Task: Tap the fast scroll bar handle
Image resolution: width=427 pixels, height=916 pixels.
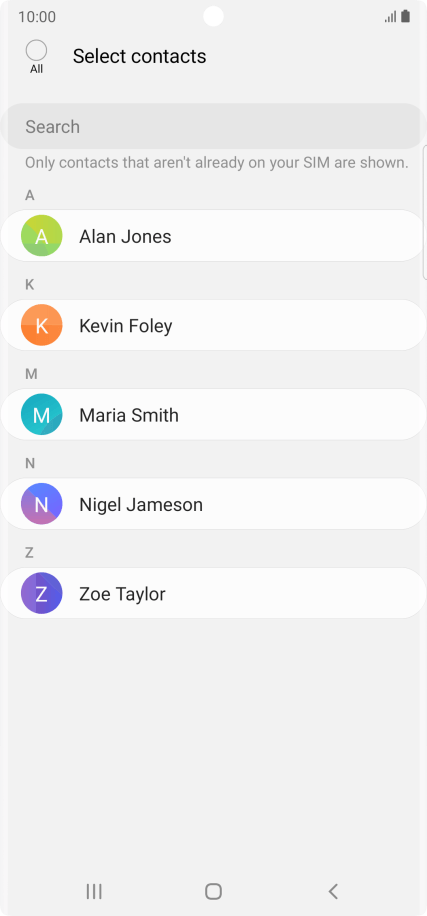Action: coord(425,212)
